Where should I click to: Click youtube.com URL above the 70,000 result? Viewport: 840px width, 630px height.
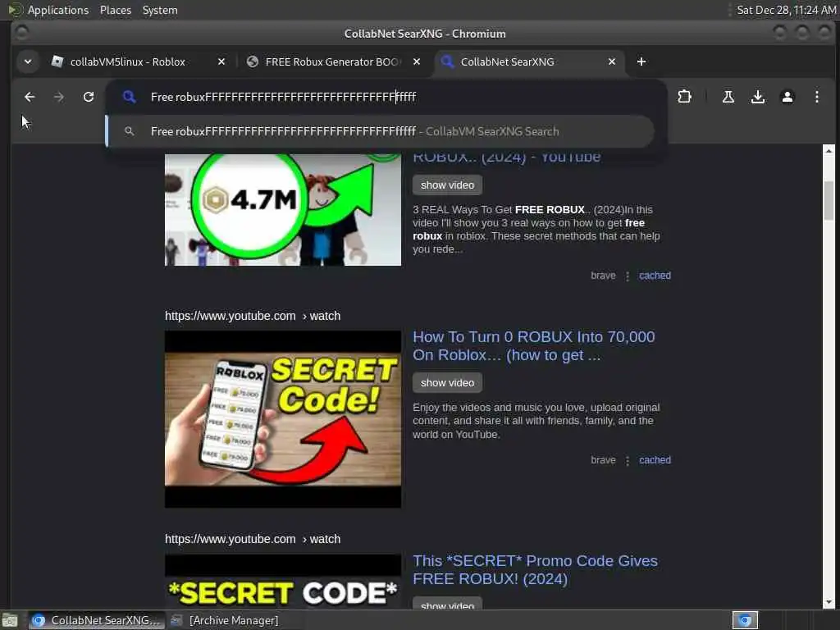(253, 316)
